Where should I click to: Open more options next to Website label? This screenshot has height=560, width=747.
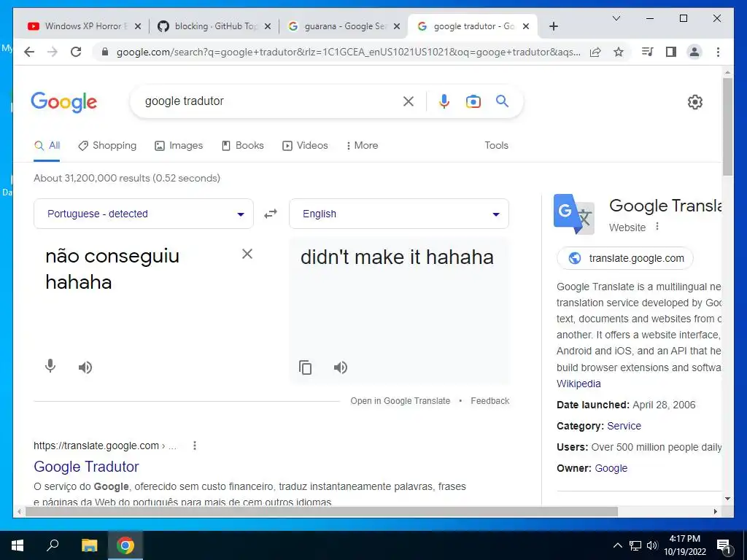click(x=657, y=227)
